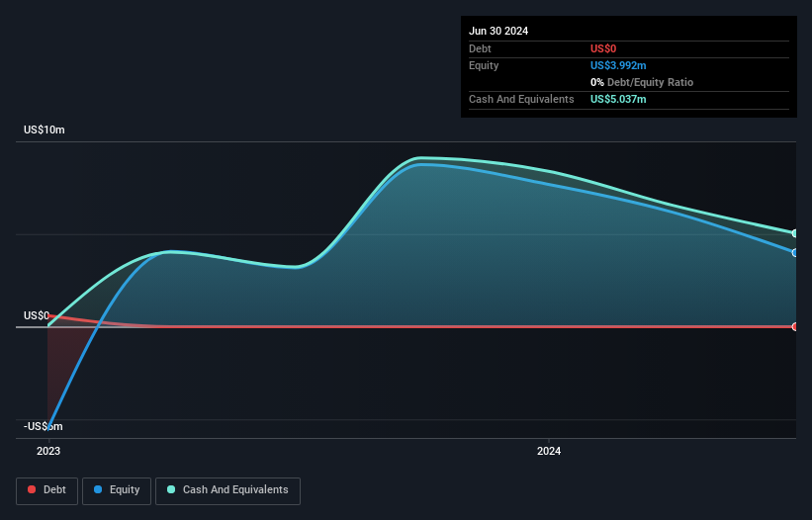Click the red Debt endpoint marker
The width and height of the screenshot is (812, 520).
coord(795,326)
